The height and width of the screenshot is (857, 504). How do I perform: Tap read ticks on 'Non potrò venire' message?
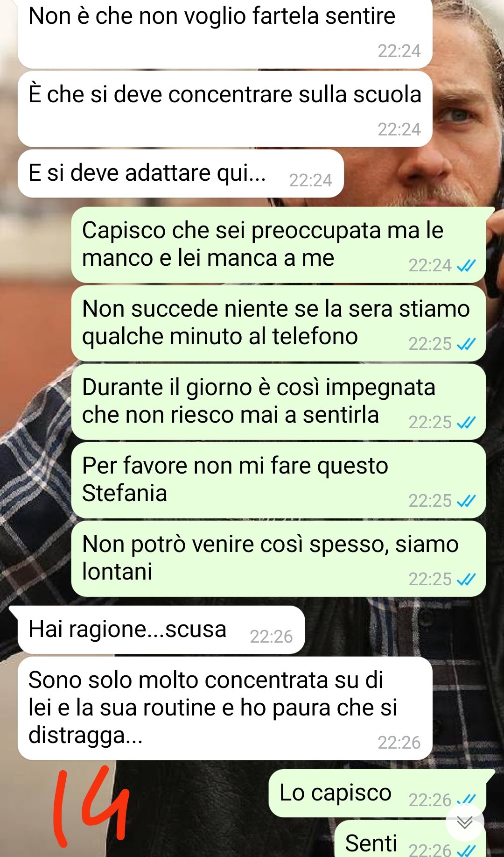(x=466, y=579)
